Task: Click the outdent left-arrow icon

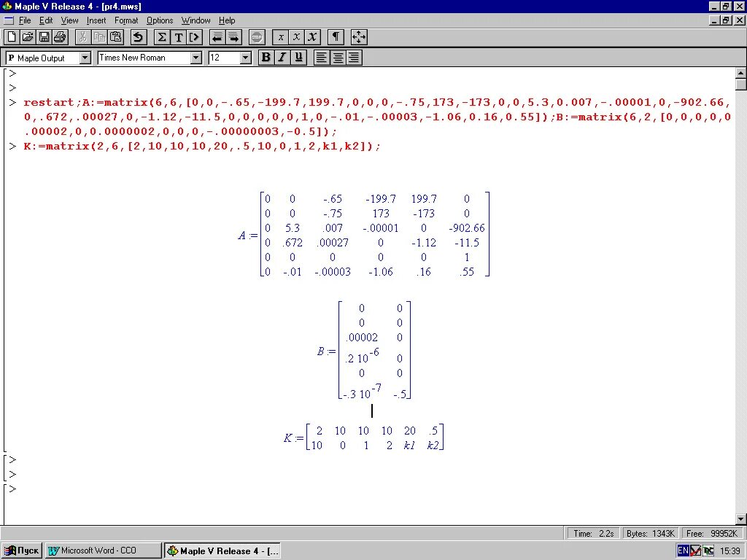Action: 217,37
